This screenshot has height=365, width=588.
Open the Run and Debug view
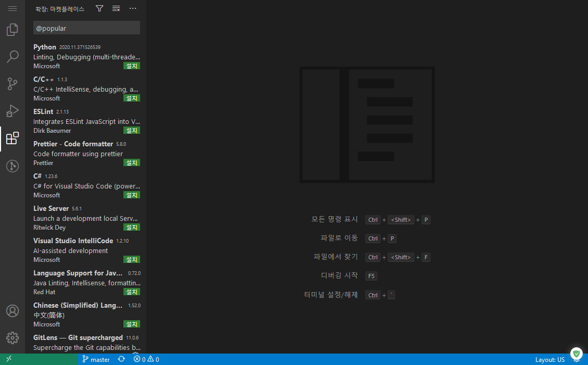tap(12, 111)
